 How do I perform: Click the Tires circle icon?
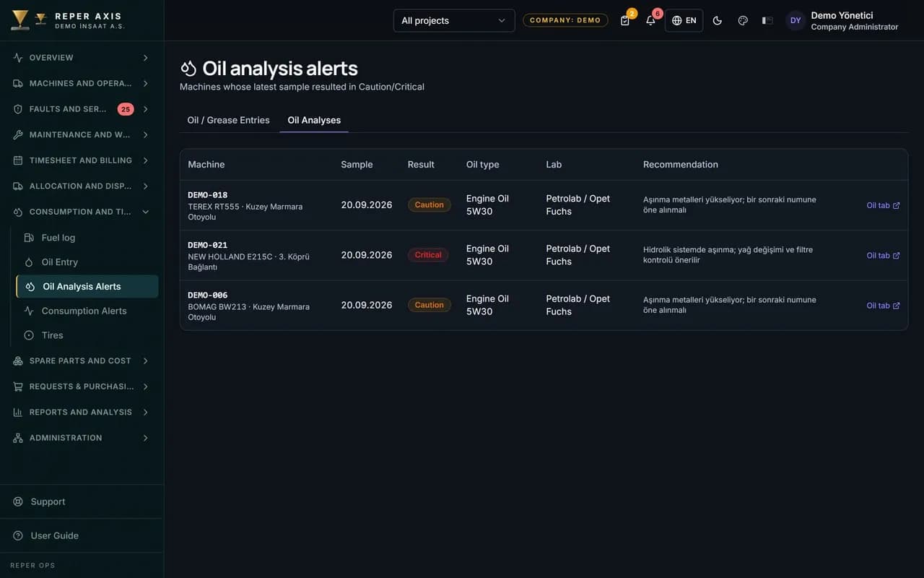click(x=29, y=335)
